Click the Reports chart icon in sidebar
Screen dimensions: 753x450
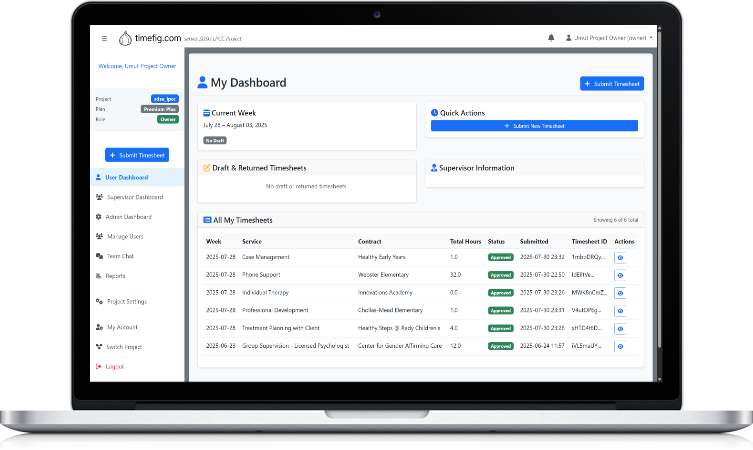(x=98, y=275)
